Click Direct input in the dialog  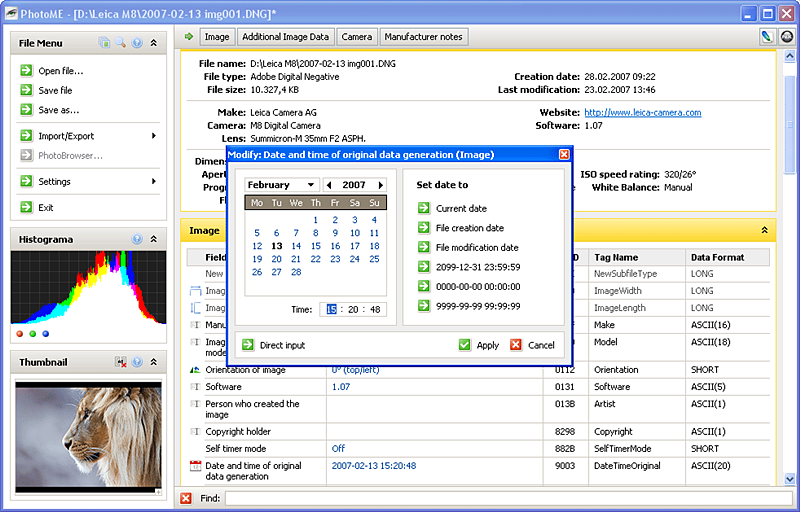pos(273,345)
